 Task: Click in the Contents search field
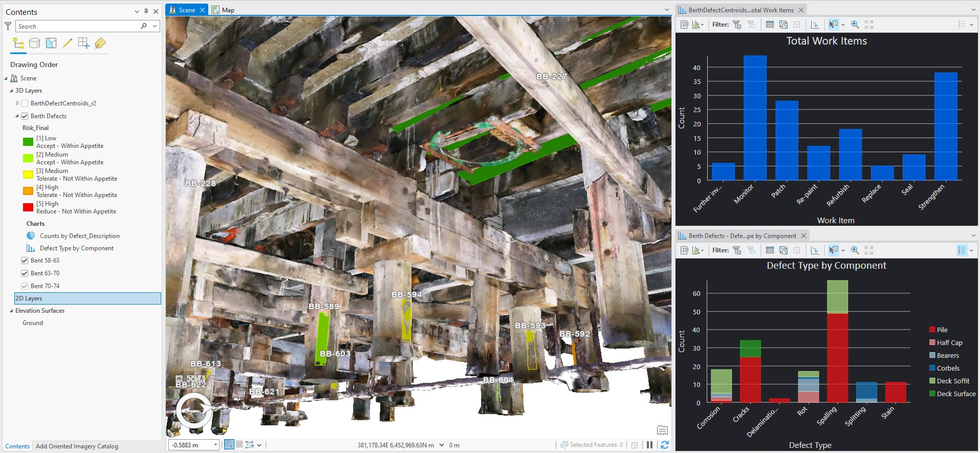[x=77, y=26]
